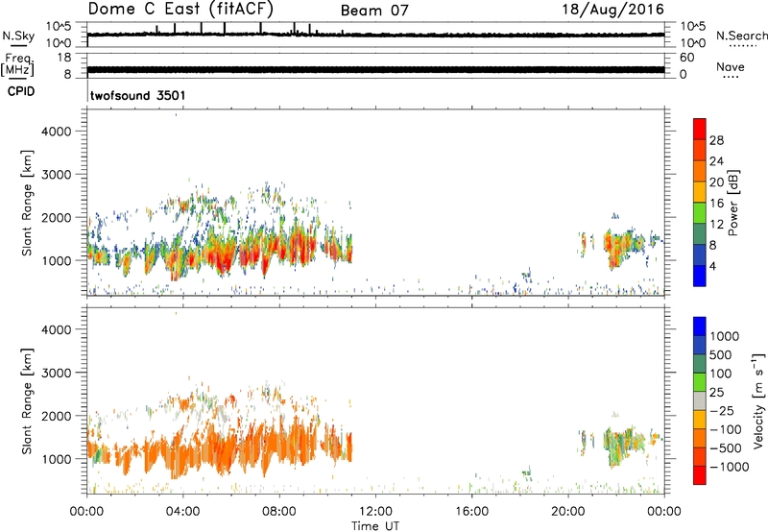Click the 'Time UT' axis title

click(x=375, y=526)
